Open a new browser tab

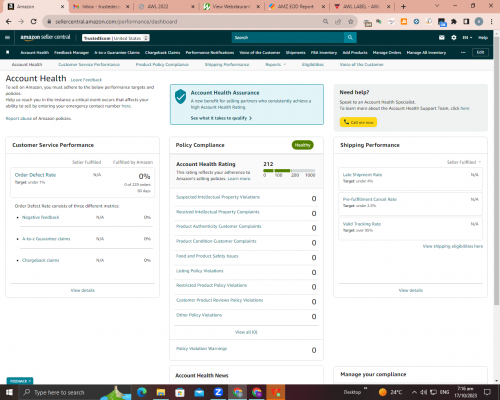coord(403,6)
